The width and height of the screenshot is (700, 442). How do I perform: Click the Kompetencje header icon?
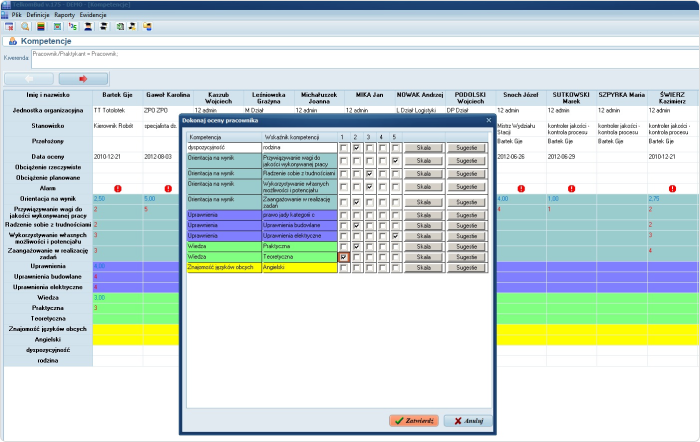(12, 41)
